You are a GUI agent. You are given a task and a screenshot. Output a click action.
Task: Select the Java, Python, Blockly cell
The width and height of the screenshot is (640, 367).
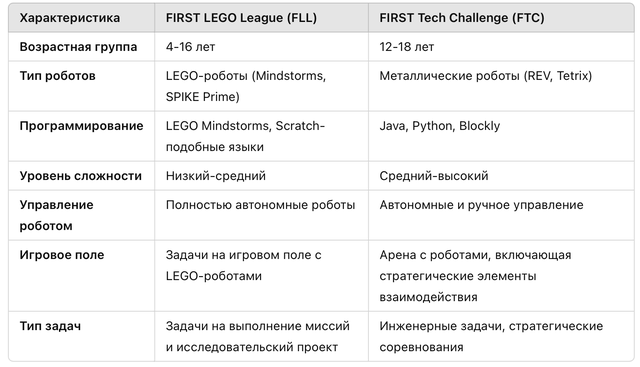[x=440, y=126]
